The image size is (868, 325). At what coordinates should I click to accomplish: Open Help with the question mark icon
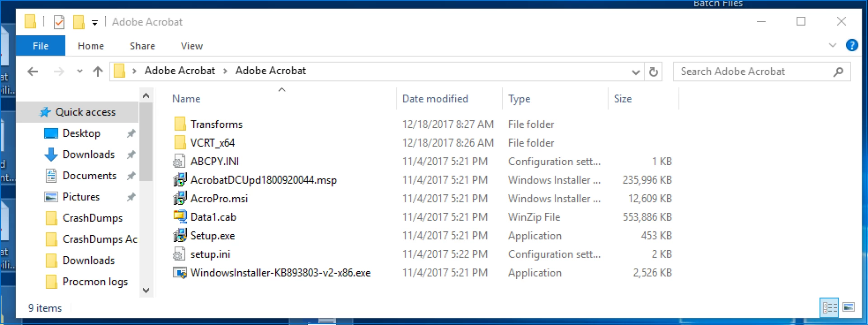[852, 45]
